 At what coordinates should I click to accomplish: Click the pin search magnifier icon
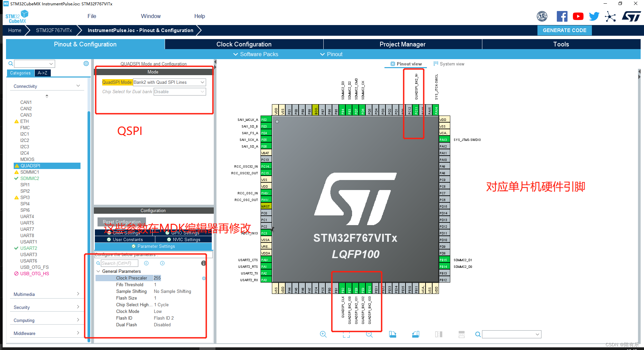click(x=478, y=334)
